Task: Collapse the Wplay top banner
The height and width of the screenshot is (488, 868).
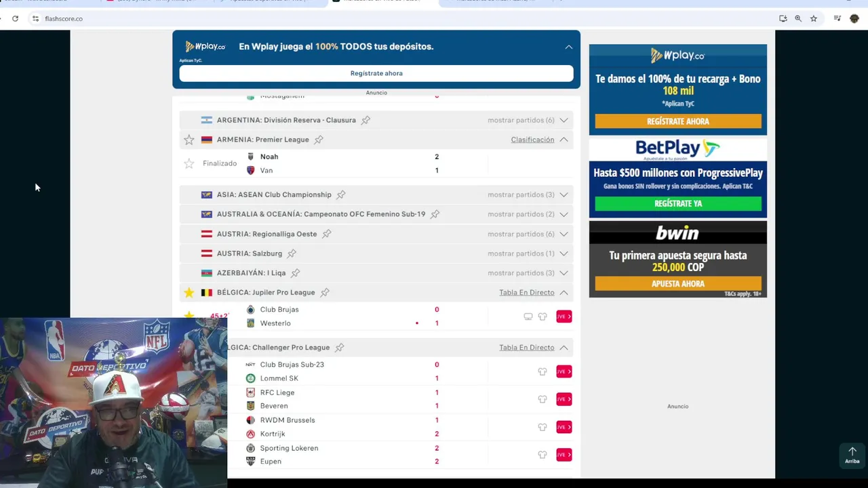Action: click(569, 47)
